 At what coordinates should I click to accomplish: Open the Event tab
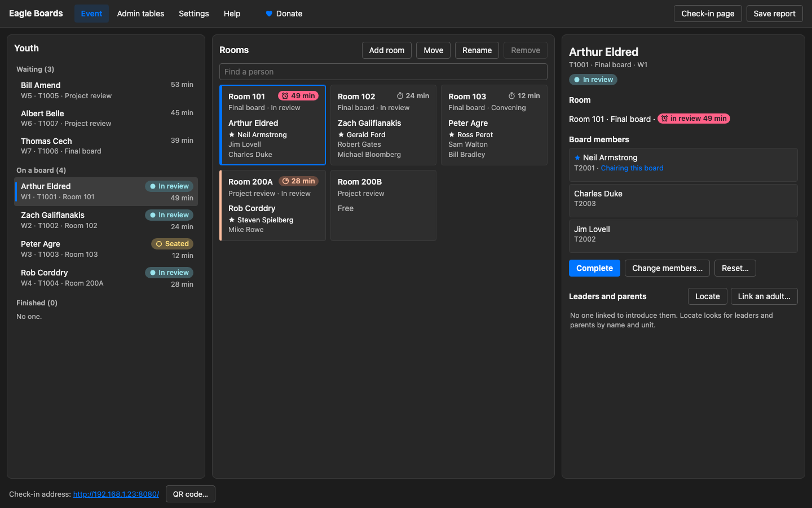pyautogui.click(x=91, y=14)
